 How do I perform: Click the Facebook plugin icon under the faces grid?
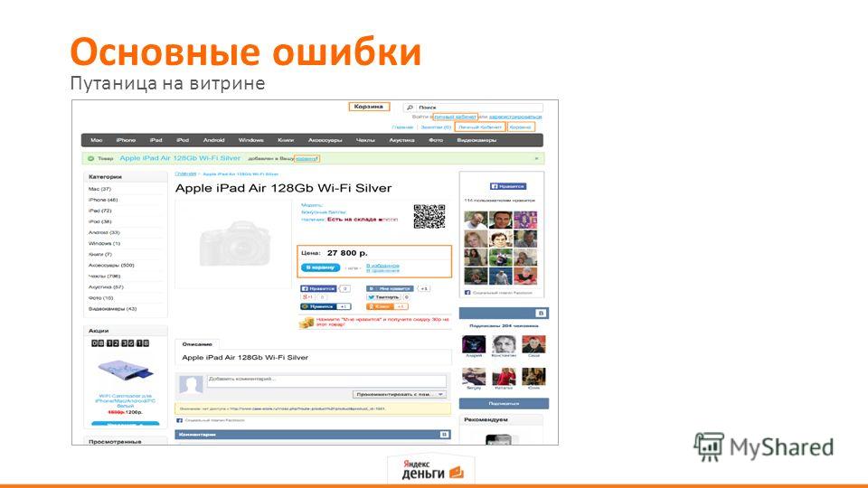[x=467, y=293]
